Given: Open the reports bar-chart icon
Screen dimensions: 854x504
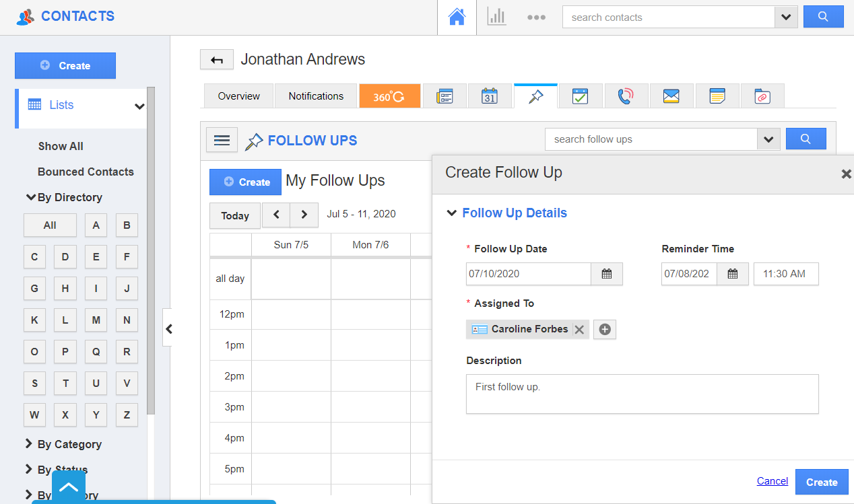Looking at the screenshot, I should [x=496, y=17].
